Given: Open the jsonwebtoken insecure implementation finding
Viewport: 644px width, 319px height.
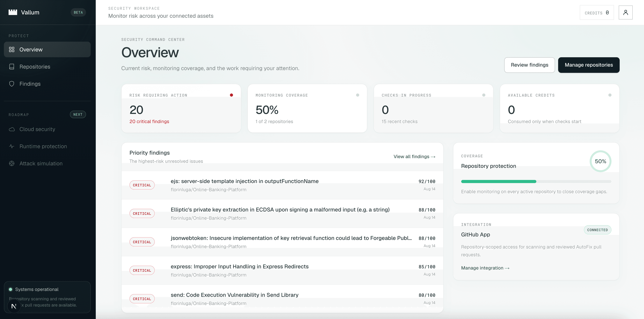Looking at the screenshot, I should (282, 242).
